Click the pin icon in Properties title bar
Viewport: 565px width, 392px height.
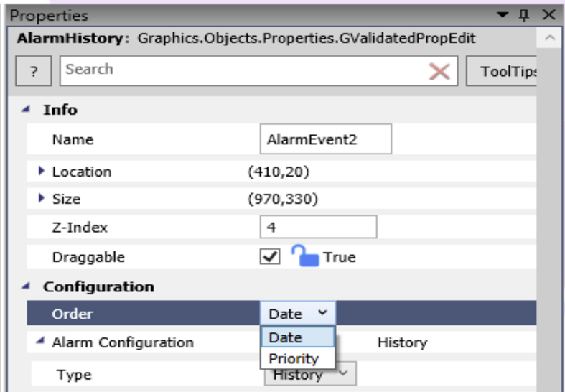[525, 15]
